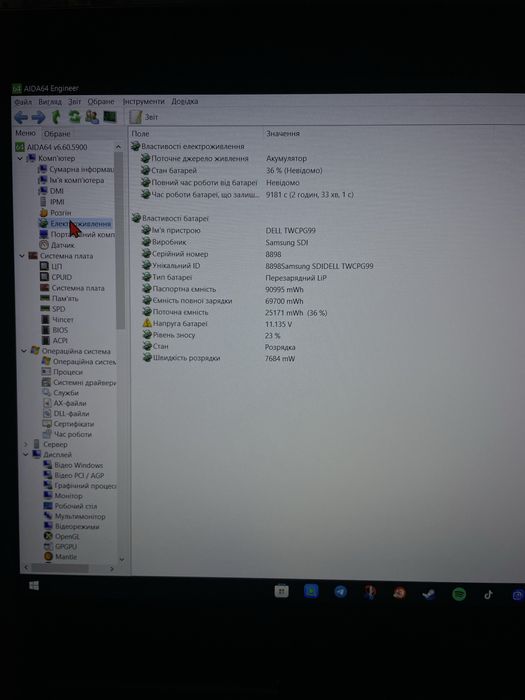Click the Refresh toolbar icon
Viewport: 525px width, 700px height.
(74, 117)
